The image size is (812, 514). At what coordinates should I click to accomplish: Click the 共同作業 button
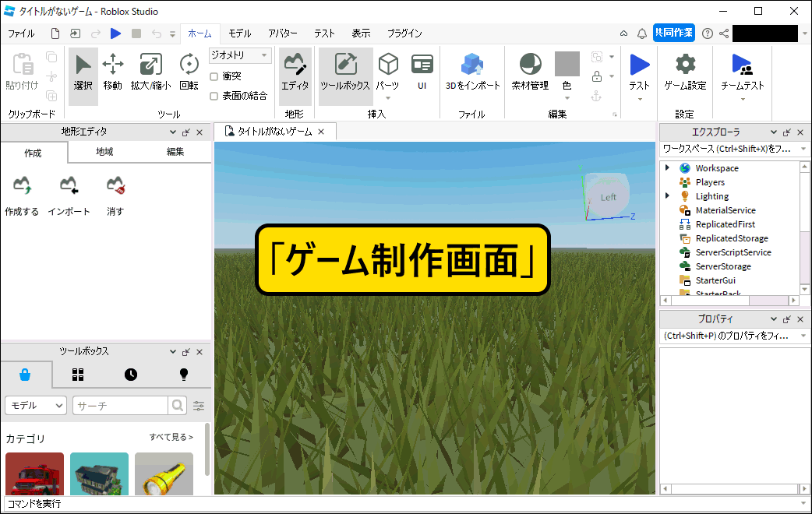pyautogui.click(x=674, y=33)
